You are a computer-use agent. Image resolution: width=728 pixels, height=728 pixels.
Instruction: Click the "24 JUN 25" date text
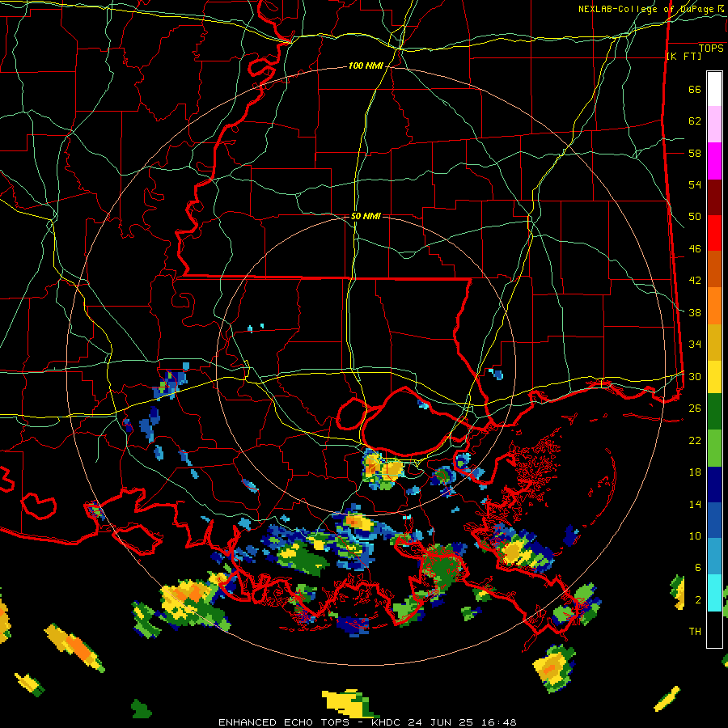pyautogui.click(x=440, y=722)
